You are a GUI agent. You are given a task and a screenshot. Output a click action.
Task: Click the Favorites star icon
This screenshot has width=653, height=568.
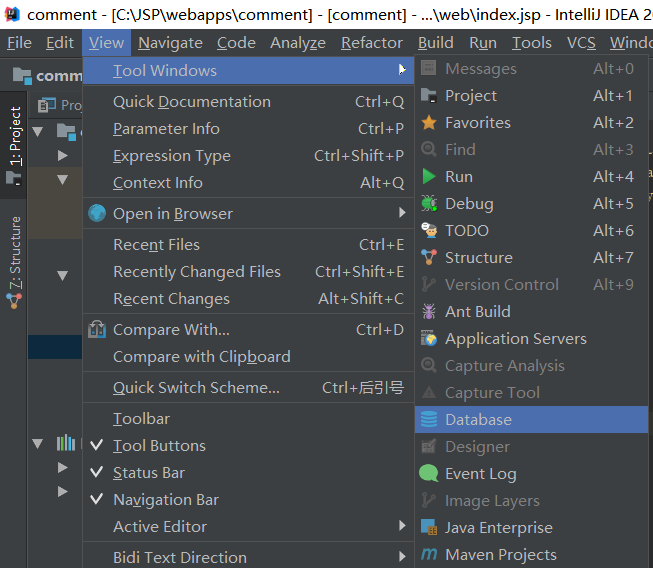[429, 123]
